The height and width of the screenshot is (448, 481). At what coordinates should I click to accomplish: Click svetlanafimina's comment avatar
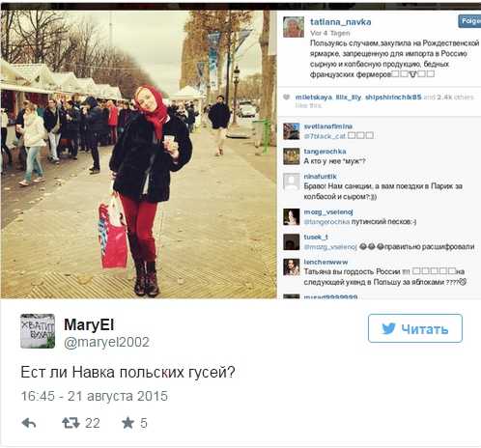click(x=292, y=131)
